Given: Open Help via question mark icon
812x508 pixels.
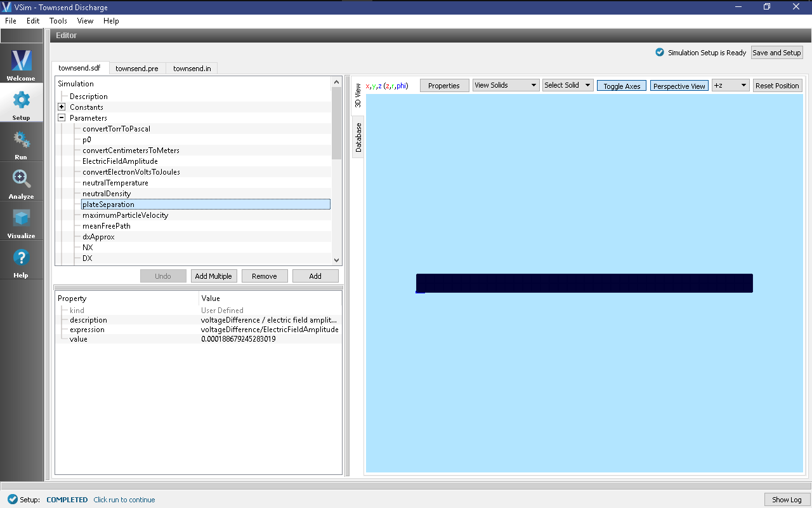Looking at the screenshot, I should [x=21, y=259].
